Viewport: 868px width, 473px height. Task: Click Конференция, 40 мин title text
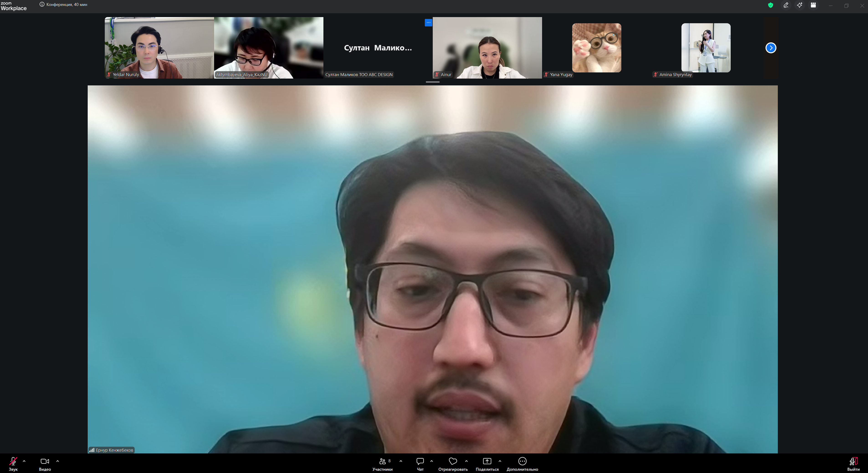(67, 5)
